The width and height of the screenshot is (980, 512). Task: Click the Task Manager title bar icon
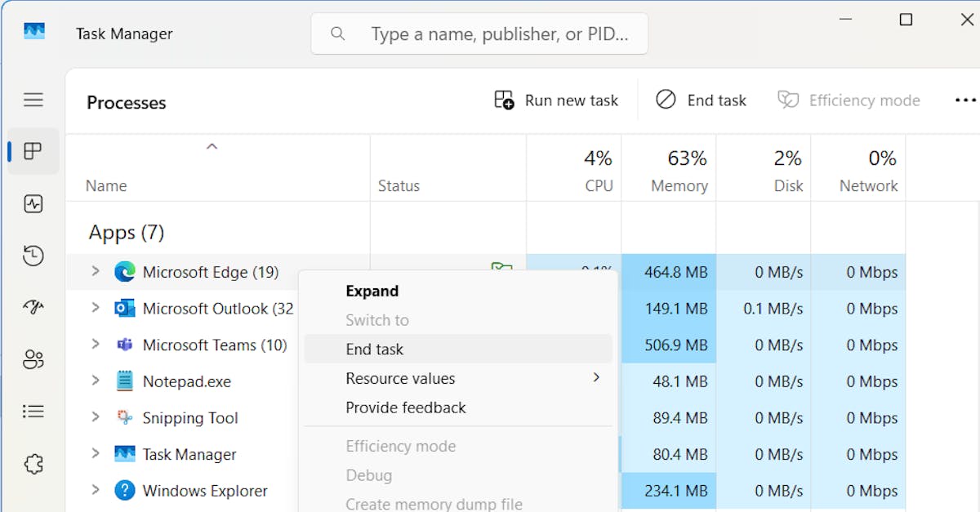click(33, 32)
